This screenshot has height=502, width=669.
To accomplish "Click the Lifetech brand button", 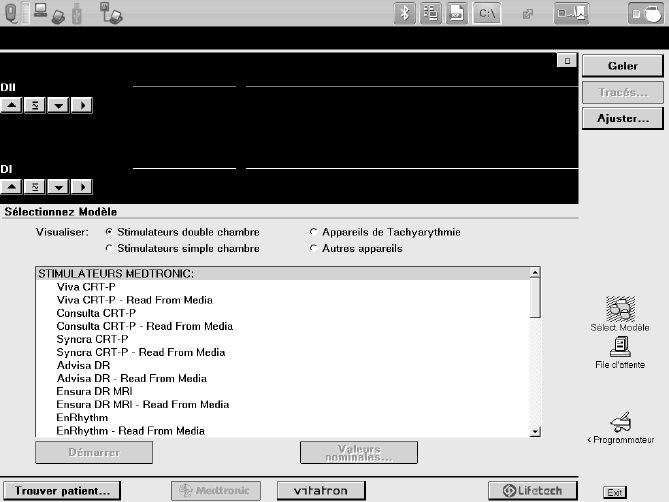I will (x=533, y=490).
